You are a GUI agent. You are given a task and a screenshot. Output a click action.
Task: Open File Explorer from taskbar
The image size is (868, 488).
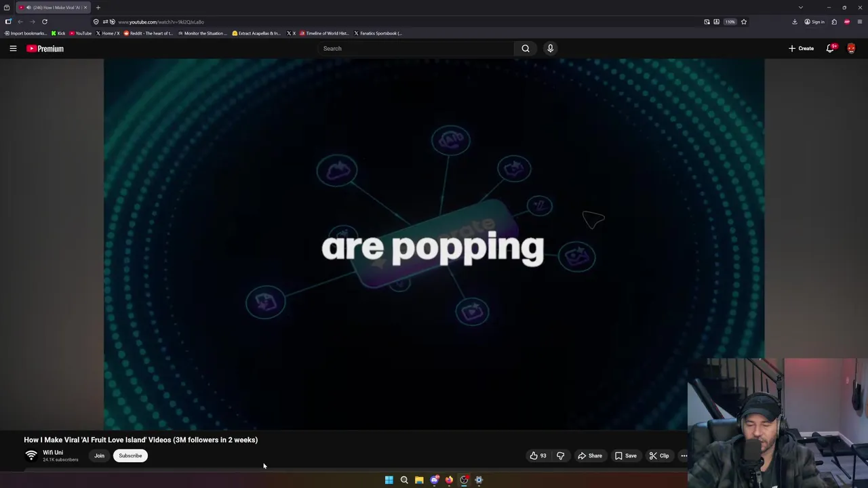[x=419, y=480]
